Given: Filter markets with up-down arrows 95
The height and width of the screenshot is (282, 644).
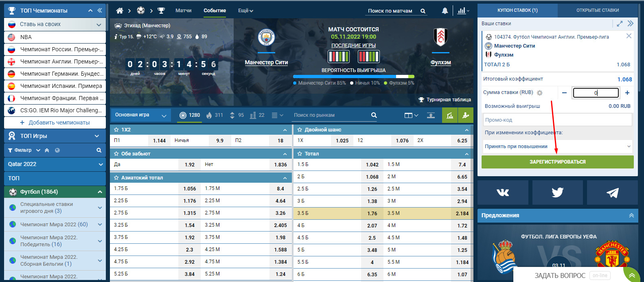Looking at the screenshot, I should point(237,115).
